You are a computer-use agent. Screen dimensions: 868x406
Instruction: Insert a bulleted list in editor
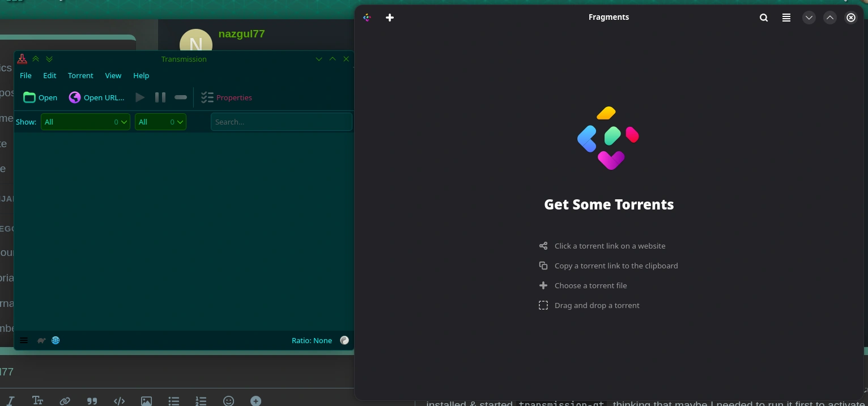tap(173, 401)
